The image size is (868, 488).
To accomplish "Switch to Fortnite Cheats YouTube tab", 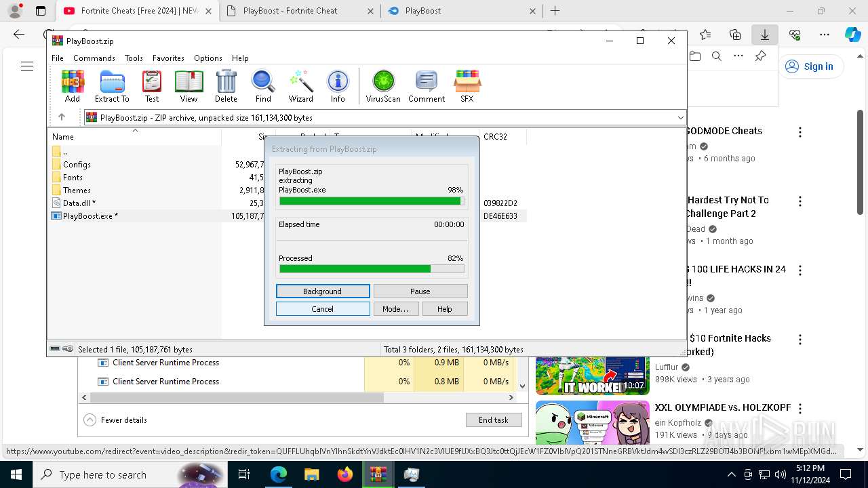I will (138, 11).
